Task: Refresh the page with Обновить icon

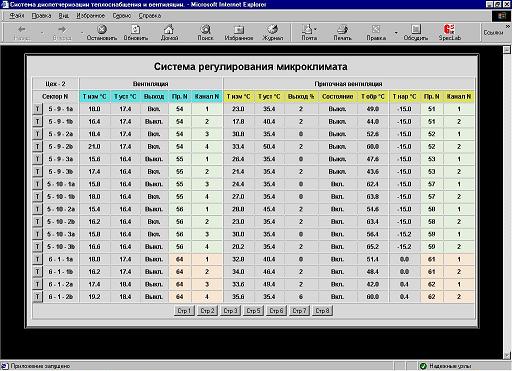Action: pos(135,30)
